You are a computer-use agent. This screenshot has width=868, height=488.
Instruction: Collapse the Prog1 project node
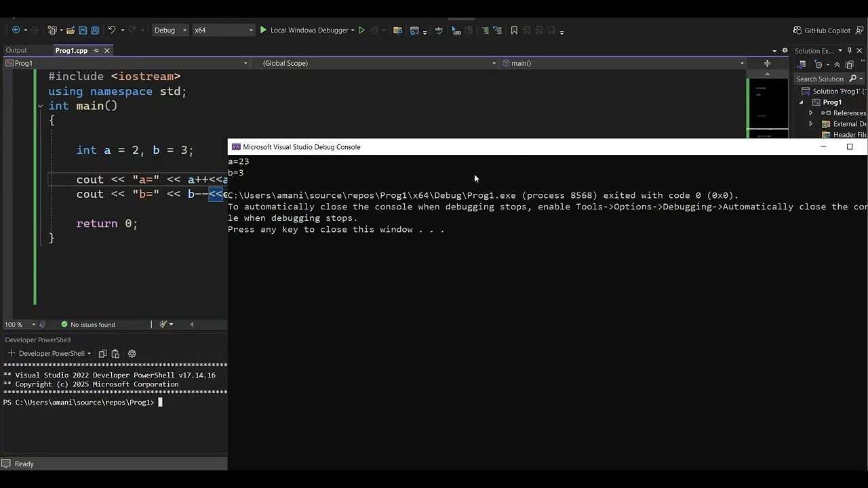coord(801,102)
